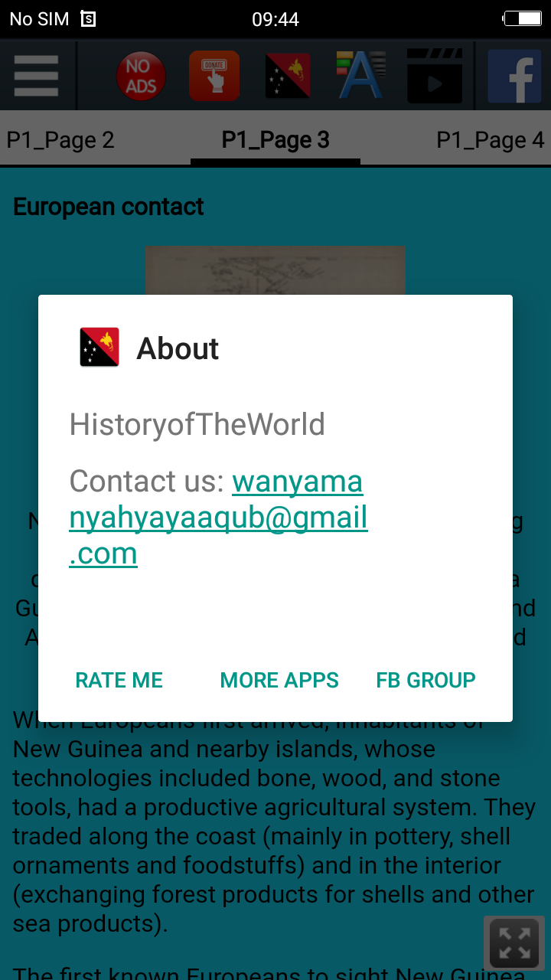Open the Papua New Guinea flag icon in toolbar
551x980 pixels.
tap(288, 76)
